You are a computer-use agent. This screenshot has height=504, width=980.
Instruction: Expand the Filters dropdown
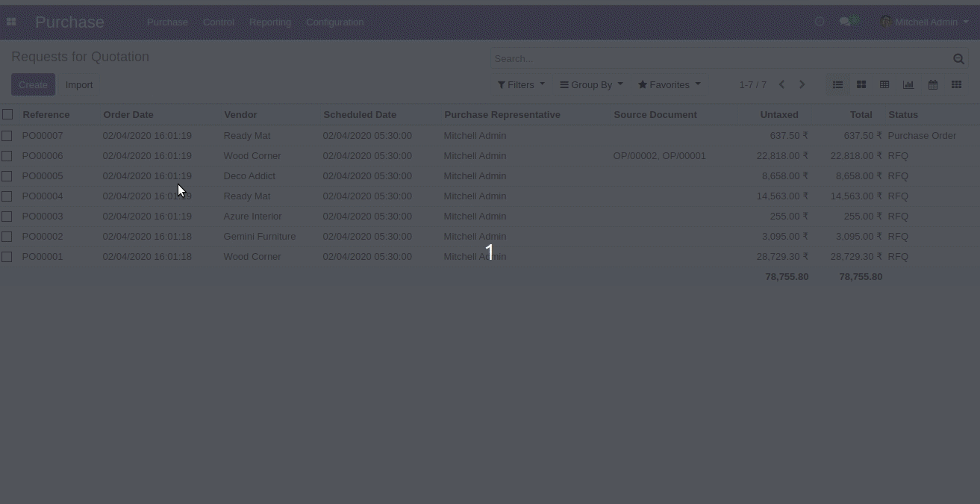click(521, 85)
